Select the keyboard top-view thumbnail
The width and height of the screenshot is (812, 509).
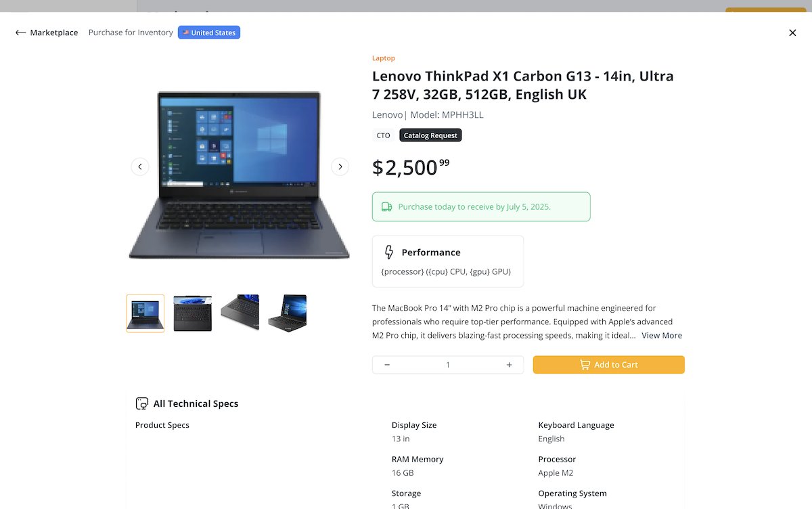click(193, 313)
